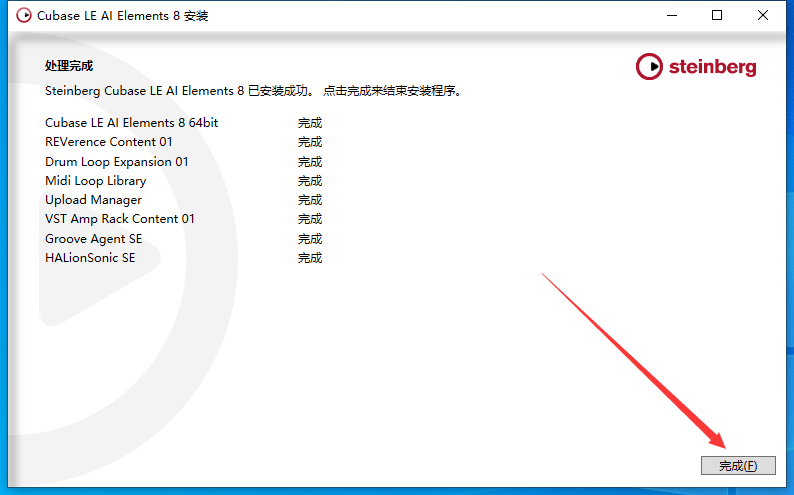This screenshot has width=794, height=495.
Task: Click the red Steinberg circle play logo
Action: click(x=649, y=67)
